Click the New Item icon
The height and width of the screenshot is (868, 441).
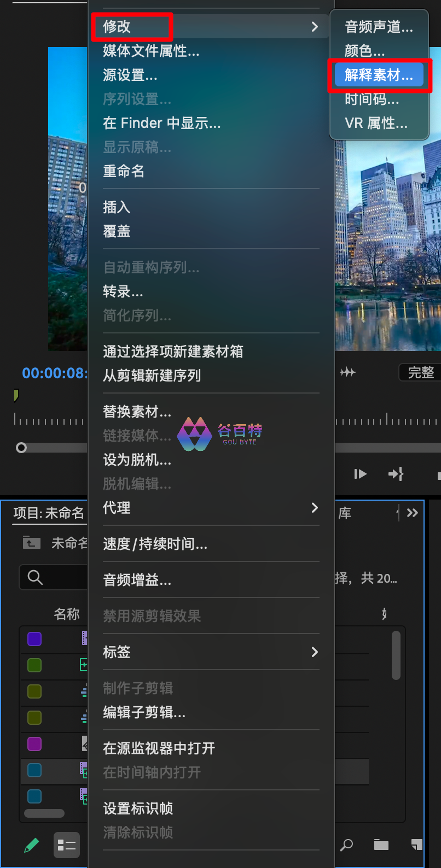[416, 845]
